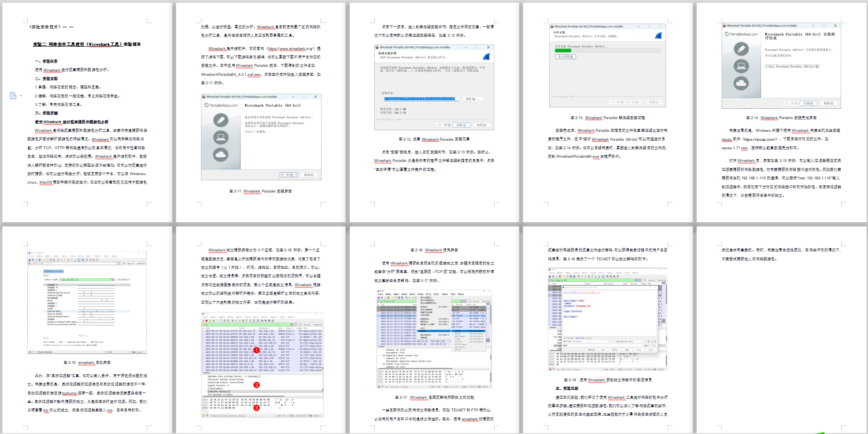
Task: Open the https://npcap.com/ hyperlink
Action: (760, 139)
